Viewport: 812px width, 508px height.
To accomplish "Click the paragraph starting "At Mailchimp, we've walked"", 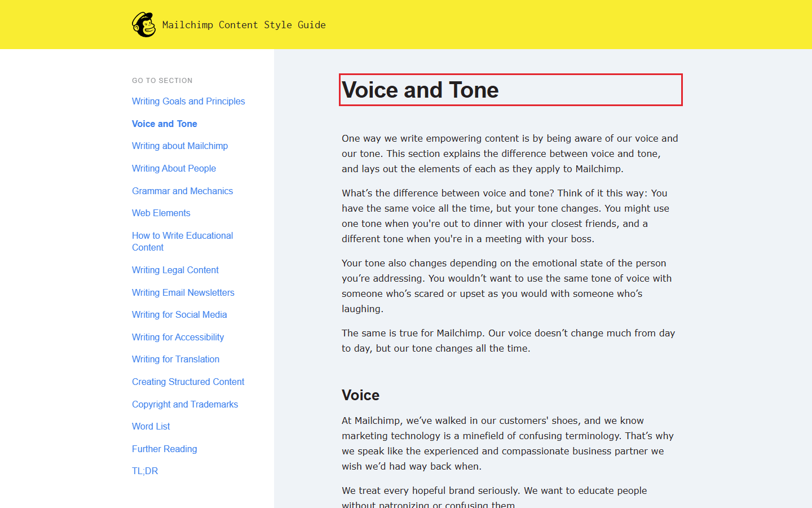I will (x=508, y=443).
